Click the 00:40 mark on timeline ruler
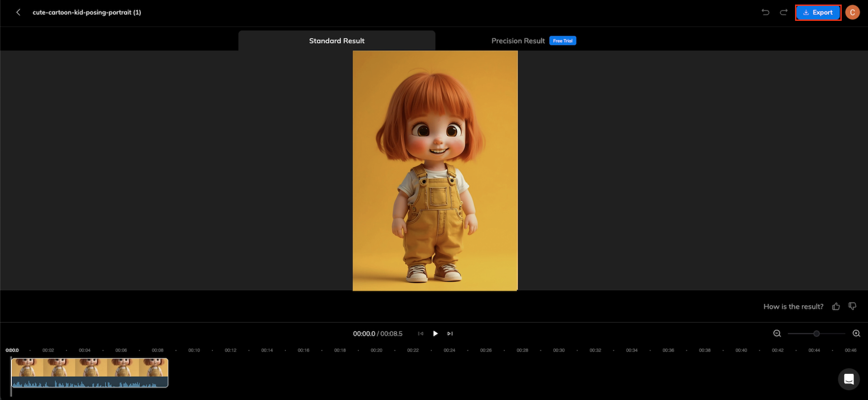 [x=741, y=350]
